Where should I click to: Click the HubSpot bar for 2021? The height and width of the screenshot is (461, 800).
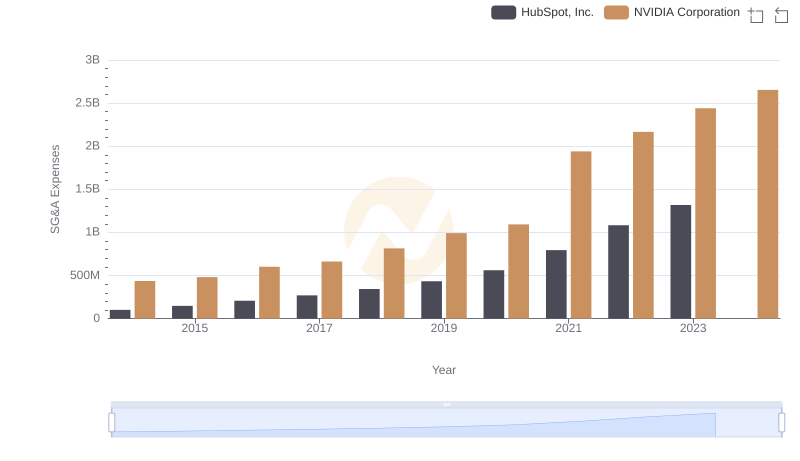556,284
